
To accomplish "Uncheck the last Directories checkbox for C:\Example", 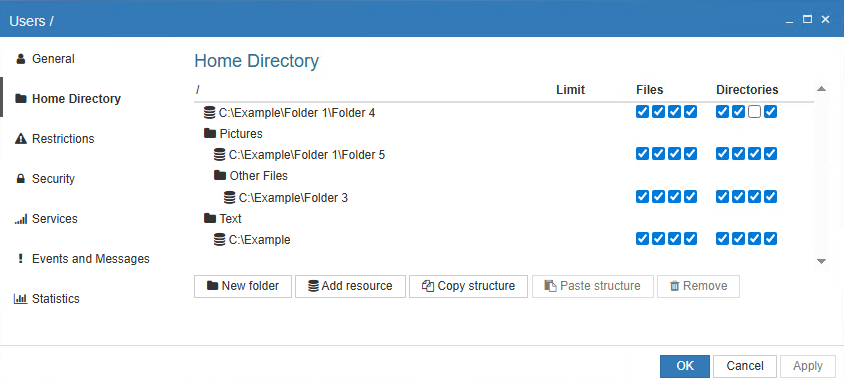I will [771, 238].
